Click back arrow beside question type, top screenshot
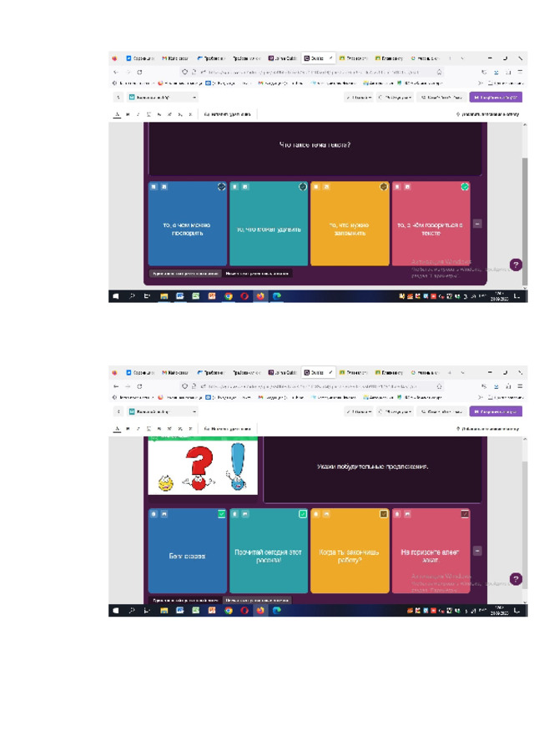Viewport: 534px width, 756px height. click(x=118, y=98)
